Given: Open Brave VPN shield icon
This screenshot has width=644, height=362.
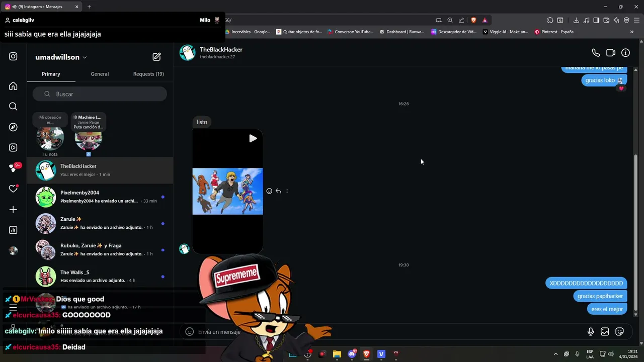Looking at the screenshot, I should point(626,20).
